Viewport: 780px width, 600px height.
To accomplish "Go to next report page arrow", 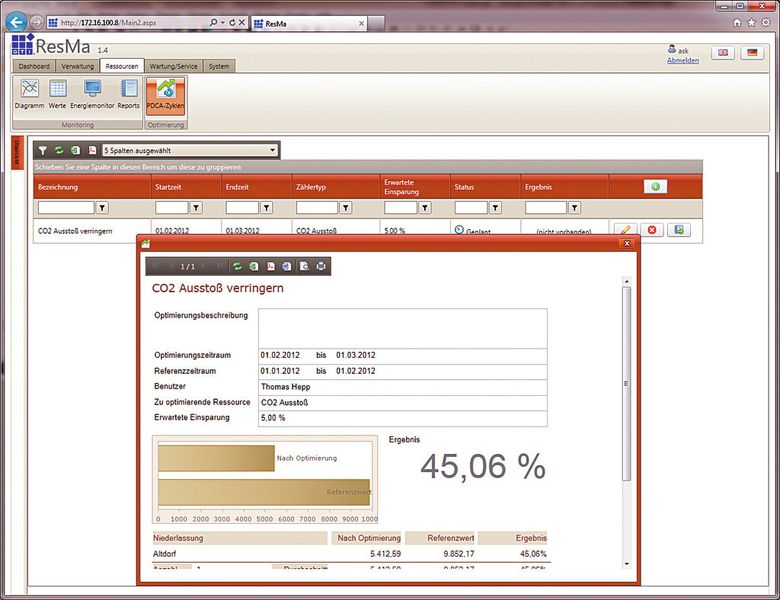I will click(203, 266).
